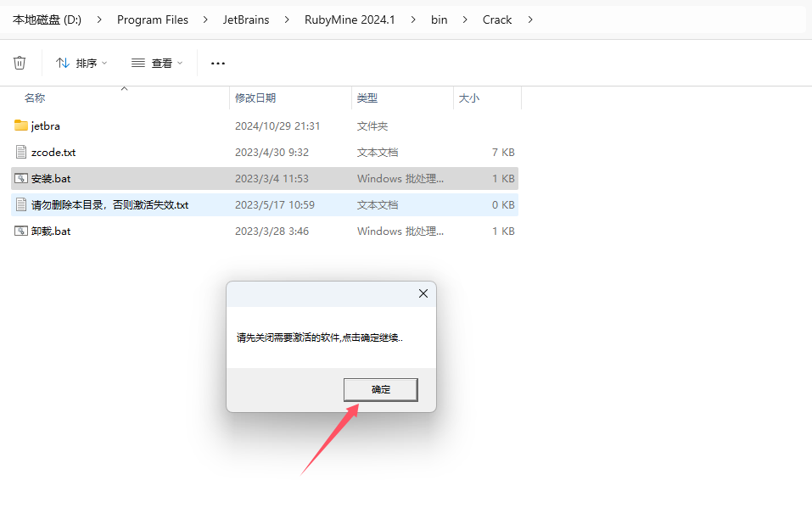Go to 本地磁盘 (D:) in breadcrumb
812x530 pixels.
48,20
